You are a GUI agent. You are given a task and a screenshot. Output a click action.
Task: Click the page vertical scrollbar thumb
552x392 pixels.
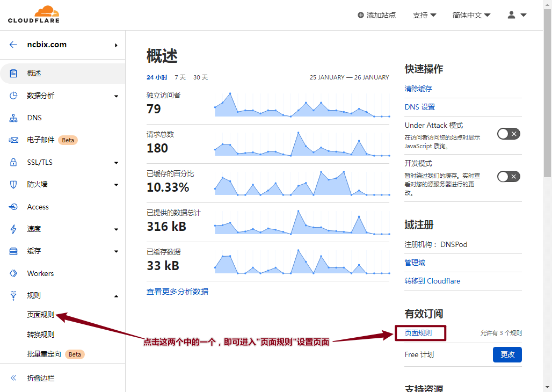547,93
